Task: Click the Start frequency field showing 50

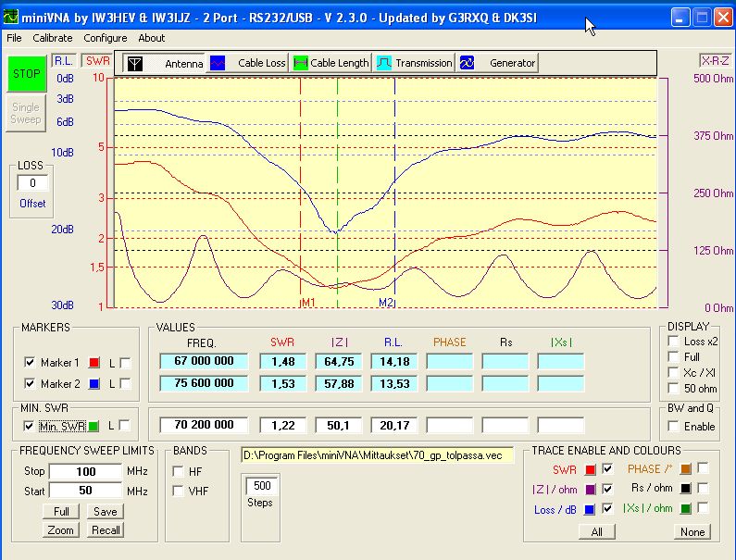Action: [85, 491]
